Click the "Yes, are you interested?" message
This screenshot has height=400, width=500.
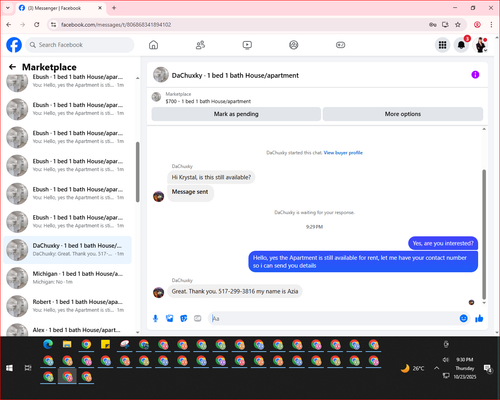[443, 243]
